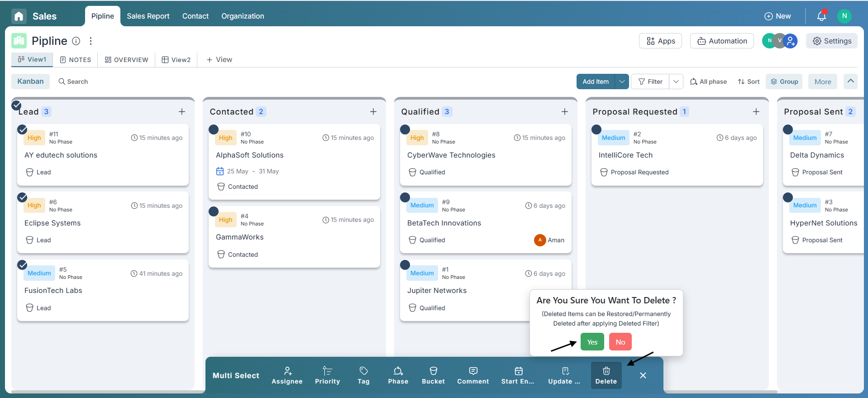868x398 pixels.
Task: Click the Update action in Multi Select bar
Action: [x=564, y=375]
